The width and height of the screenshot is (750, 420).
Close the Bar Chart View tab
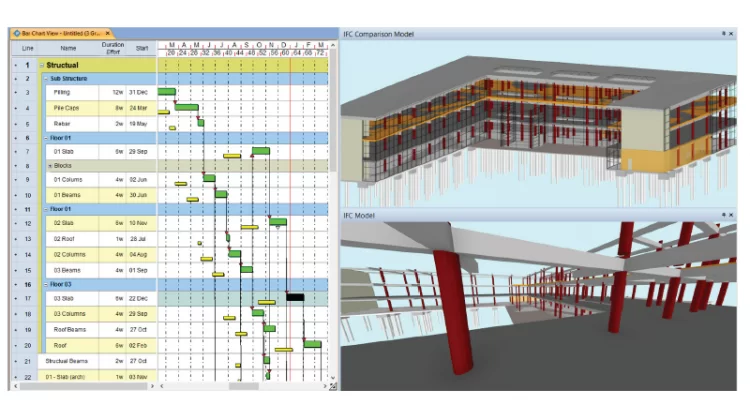click(108, 33)
